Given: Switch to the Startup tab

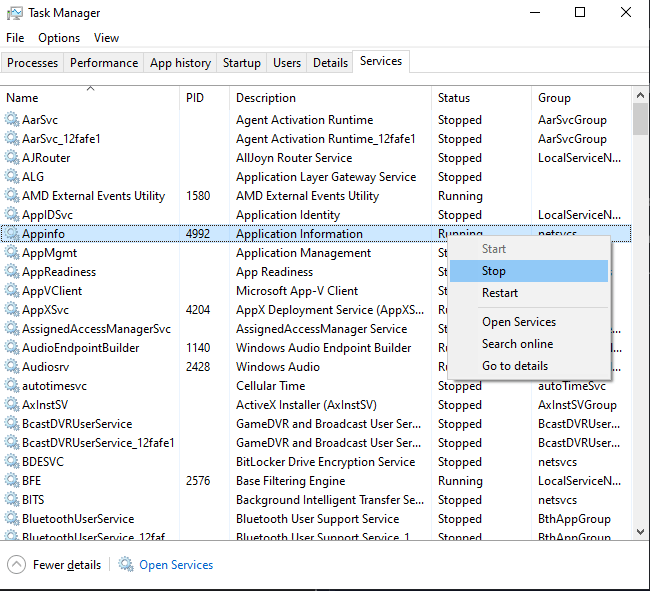Looking at the screenshot, I should (x=242, y=63).
